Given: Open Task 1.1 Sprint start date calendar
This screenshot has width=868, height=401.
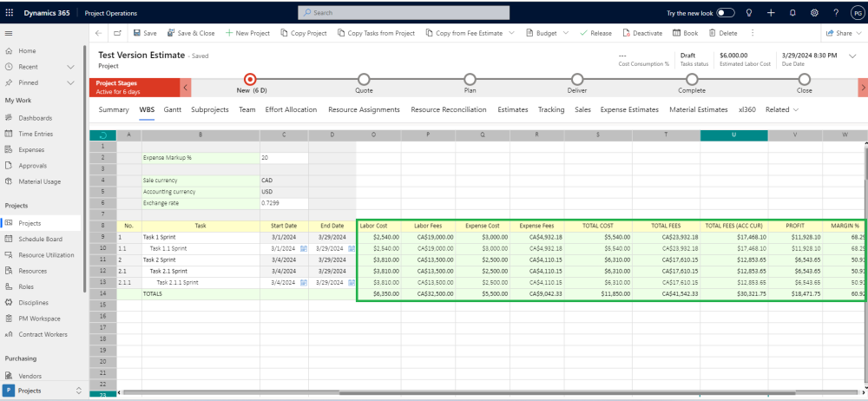Looking at the screenshot, I should pyautogui.click(x=303, y=249).
